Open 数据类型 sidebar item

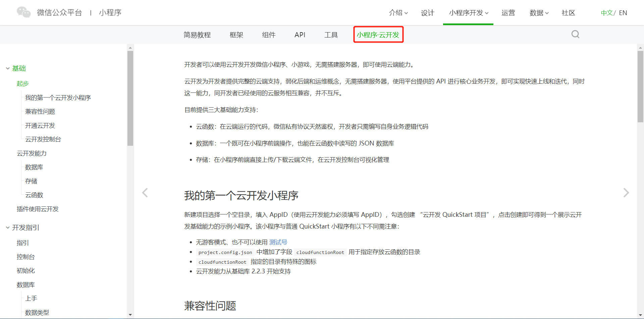(37, 312)
